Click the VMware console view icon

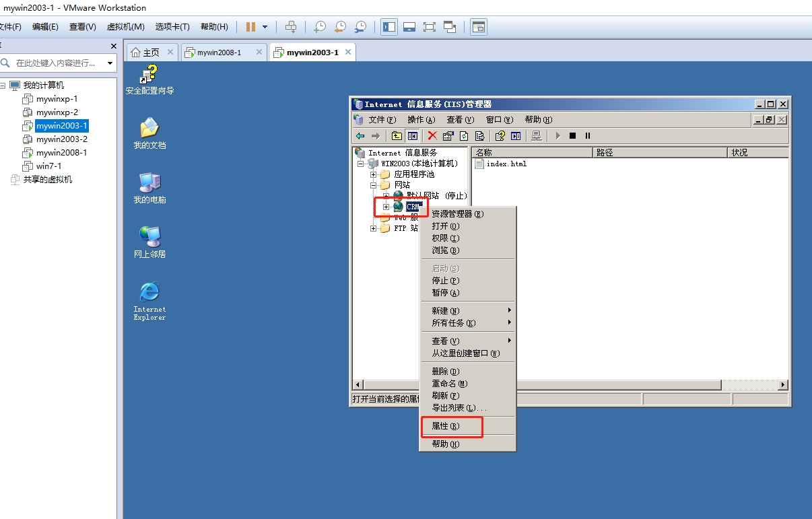click(479, 27)
